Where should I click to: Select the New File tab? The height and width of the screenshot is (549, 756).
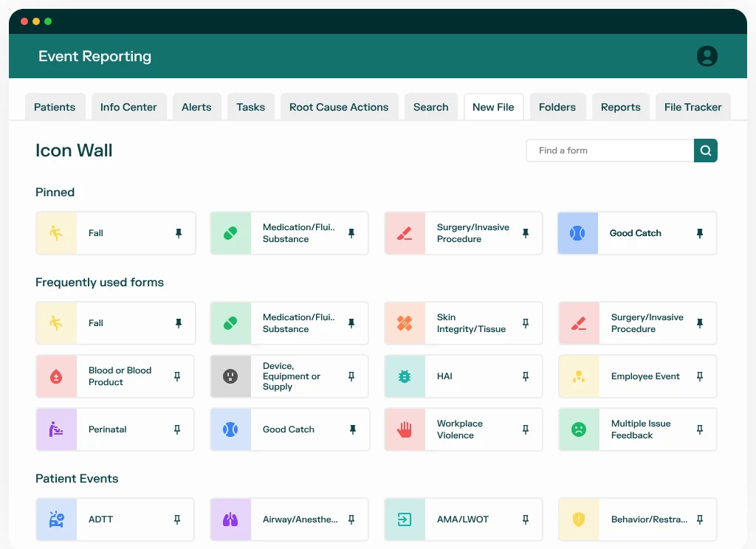(x=493, y=107)
